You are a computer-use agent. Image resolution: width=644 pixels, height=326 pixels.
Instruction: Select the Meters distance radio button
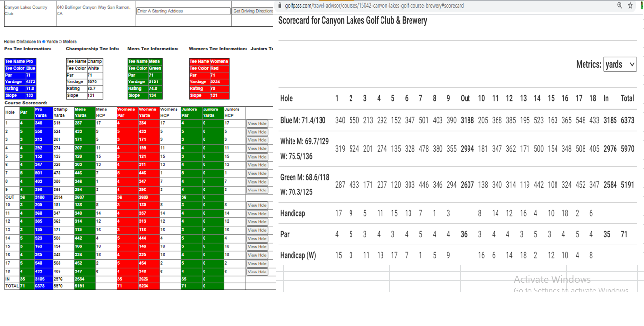coord(60,42)
